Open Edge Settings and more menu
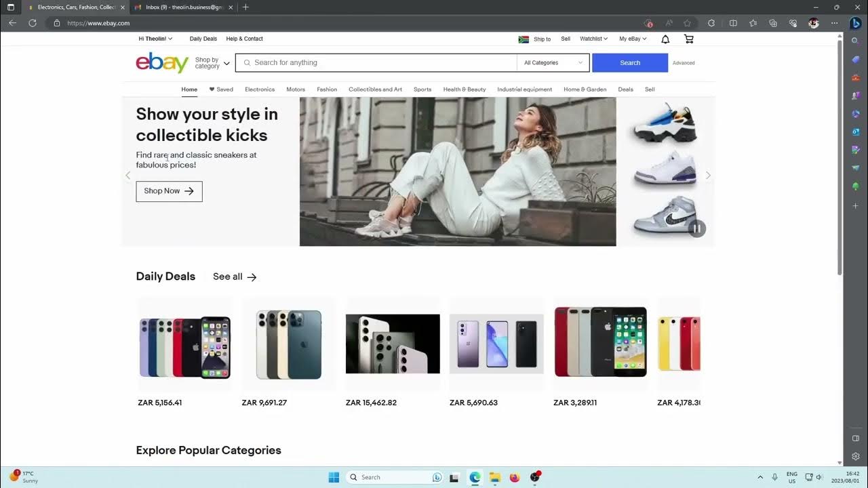The width and height of the screenshot is (868, 488). (x=834, y=23)
